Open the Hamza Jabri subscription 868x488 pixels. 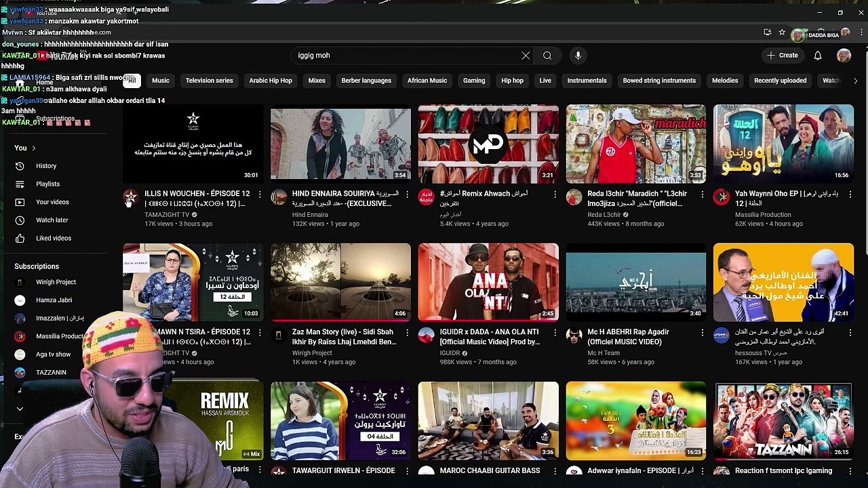click(x=54, y=300)
